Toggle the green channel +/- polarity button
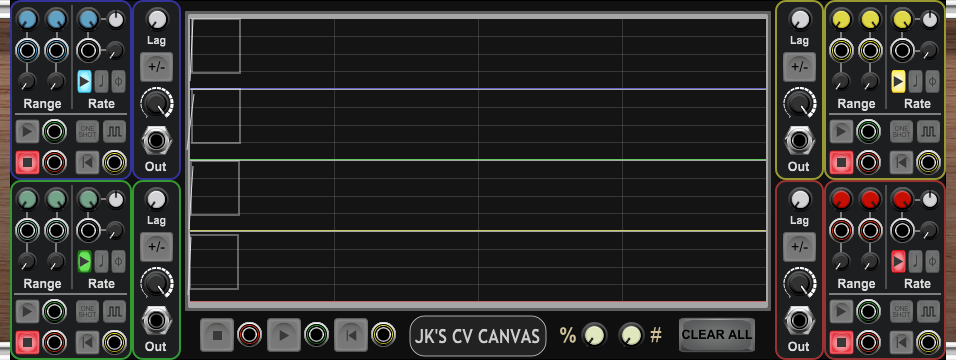The image size is (956, 360). click(x=156, y=247)
